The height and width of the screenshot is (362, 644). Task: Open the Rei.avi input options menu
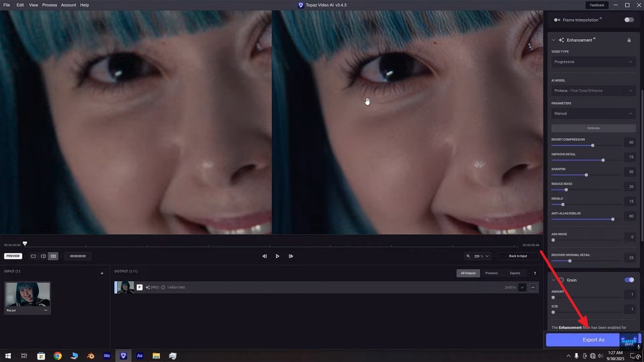pyautogui.click(x=46, y=310)
